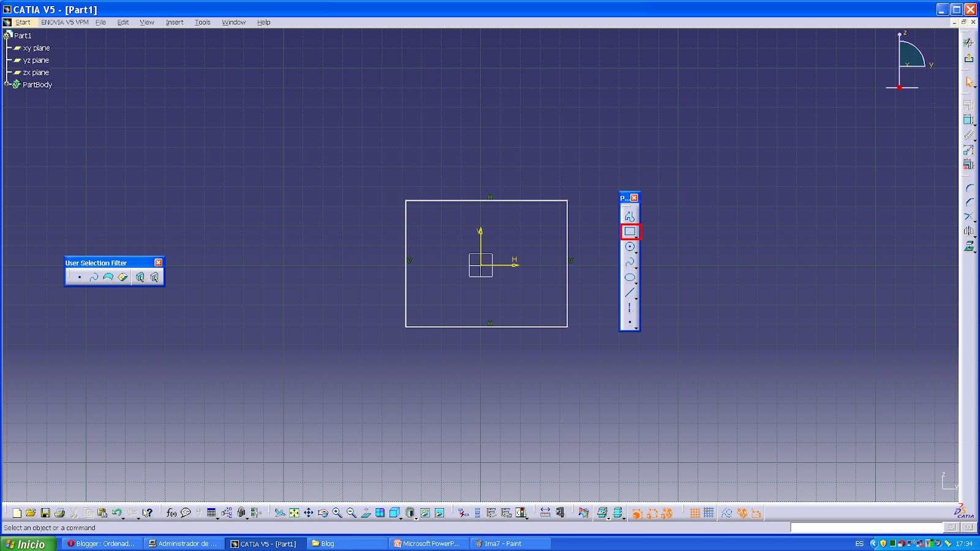Open the render style dropdown arrow
Image resolution: width=980 pixels, height=551 pixels.
coord(401,519)
